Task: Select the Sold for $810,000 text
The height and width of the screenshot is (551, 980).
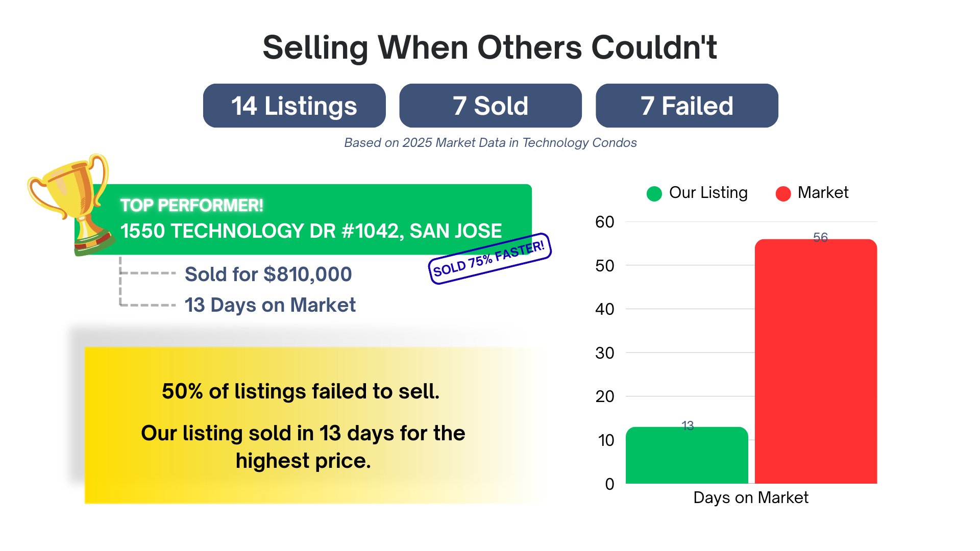Action: tap(268, 274)
